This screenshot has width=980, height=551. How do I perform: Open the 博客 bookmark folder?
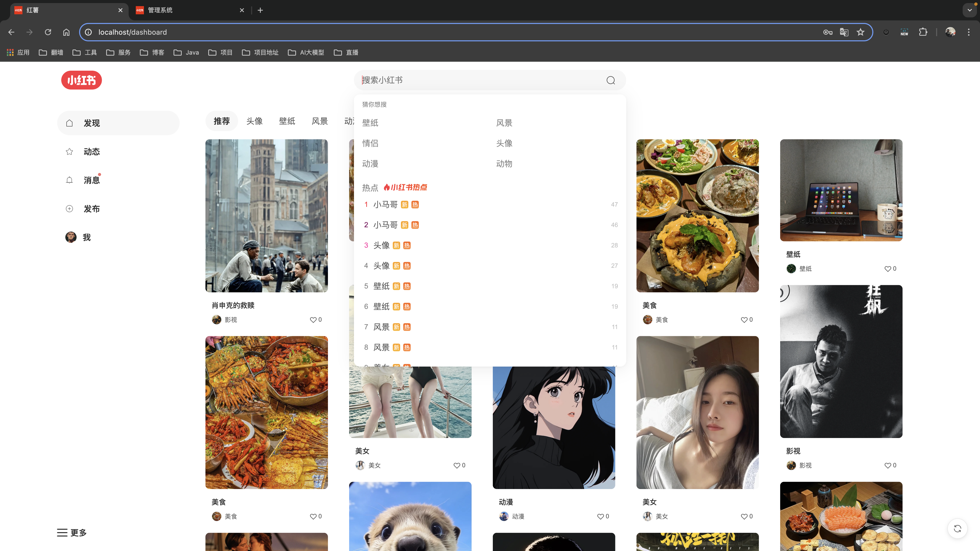tap(152, 53)
